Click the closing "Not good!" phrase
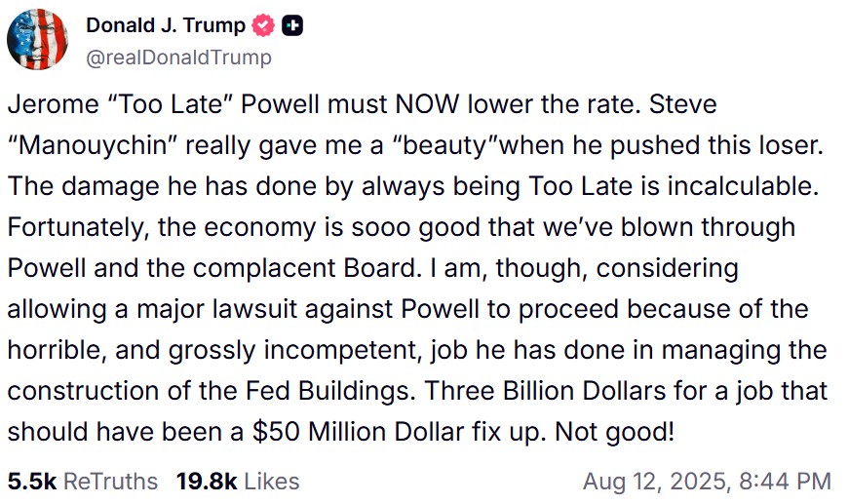 [614, 432]
